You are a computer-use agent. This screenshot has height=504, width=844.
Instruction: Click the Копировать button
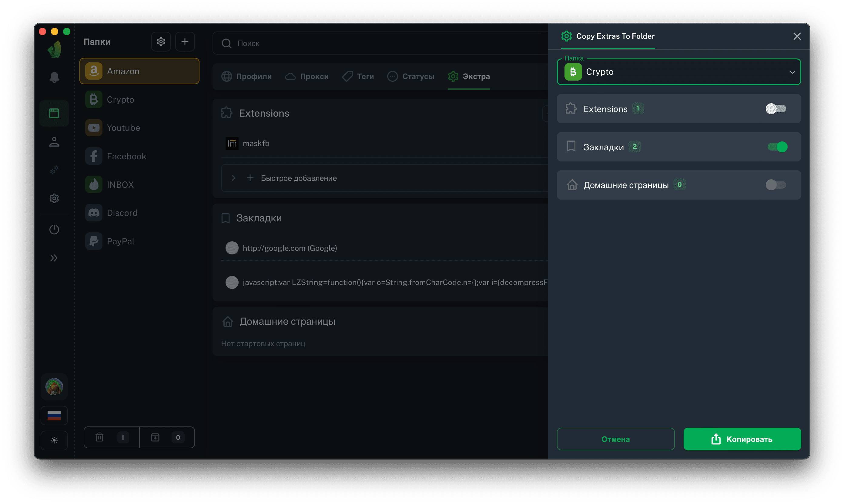coord(742,439)
